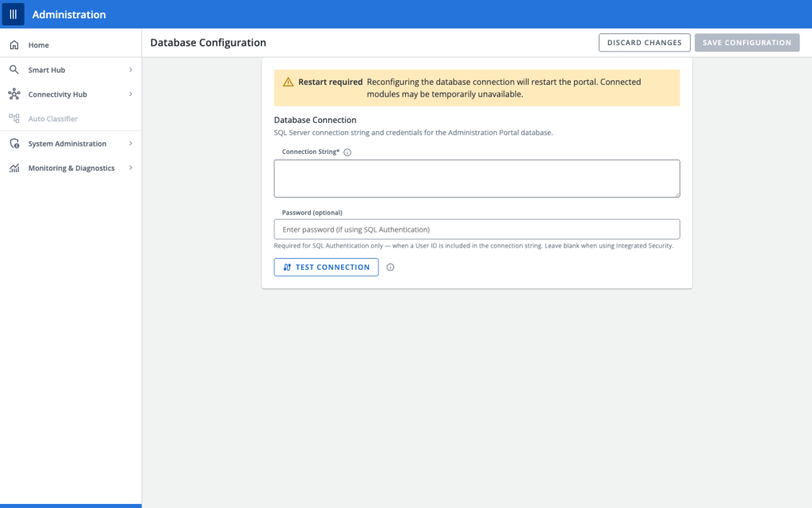The height and width of the screenshot is (508, 812).
Task: Click the Database Configuration page heading
Action: coord(209,43)
